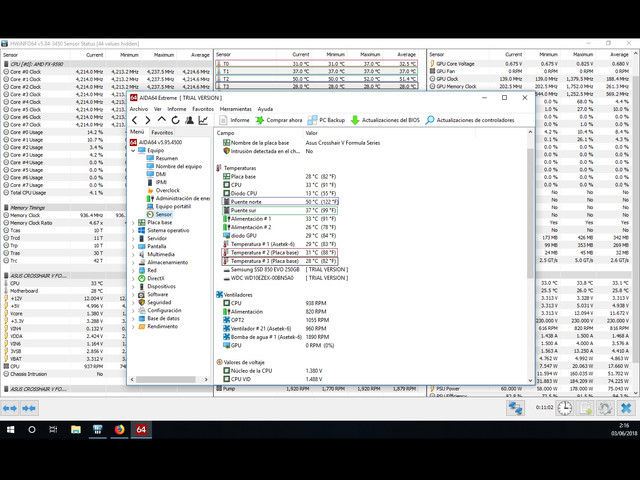Click Comprar ahora in toolbar
Image resolution: width=640 pixels, height=480 pixels.
(279, 120)
